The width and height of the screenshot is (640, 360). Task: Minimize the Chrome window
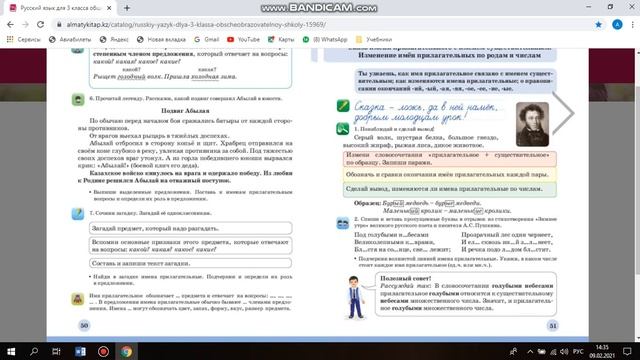pyautogui.click(x=588, y=7)
